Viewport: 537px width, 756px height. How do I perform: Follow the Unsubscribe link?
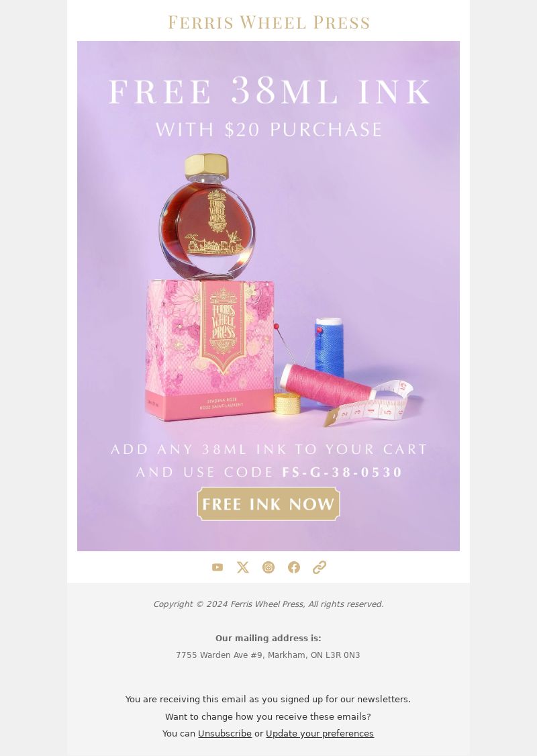click(225, 733)
